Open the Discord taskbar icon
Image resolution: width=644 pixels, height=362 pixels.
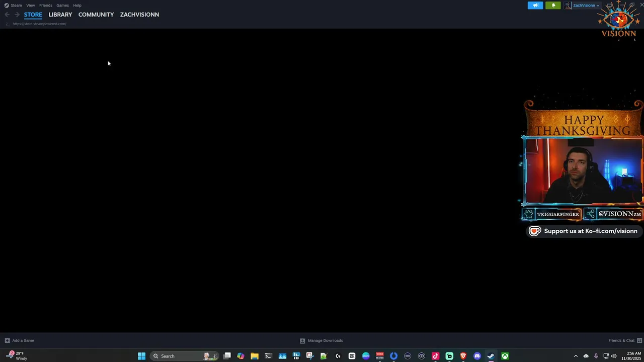click(x=477, y=356)
